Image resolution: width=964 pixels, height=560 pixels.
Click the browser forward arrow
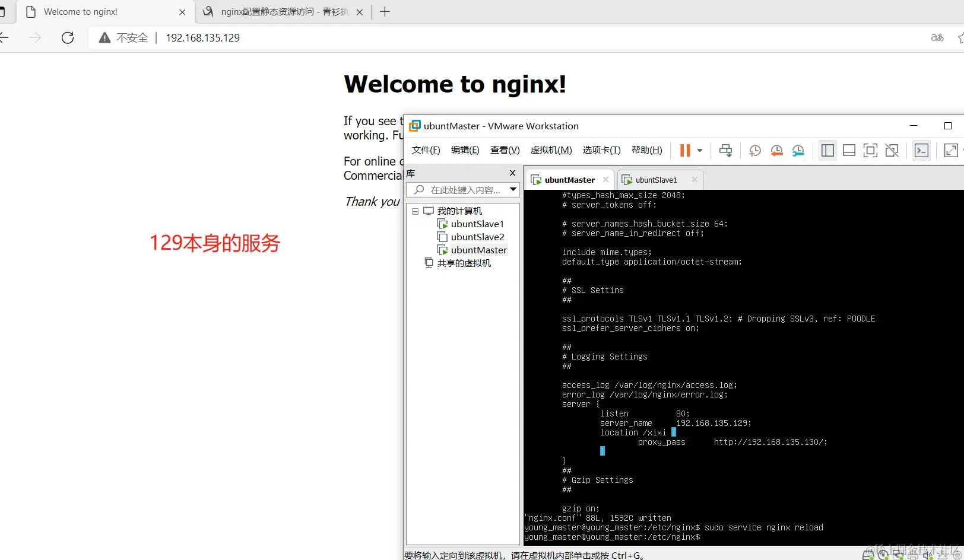pyautogui.click(x=36, y=38)
